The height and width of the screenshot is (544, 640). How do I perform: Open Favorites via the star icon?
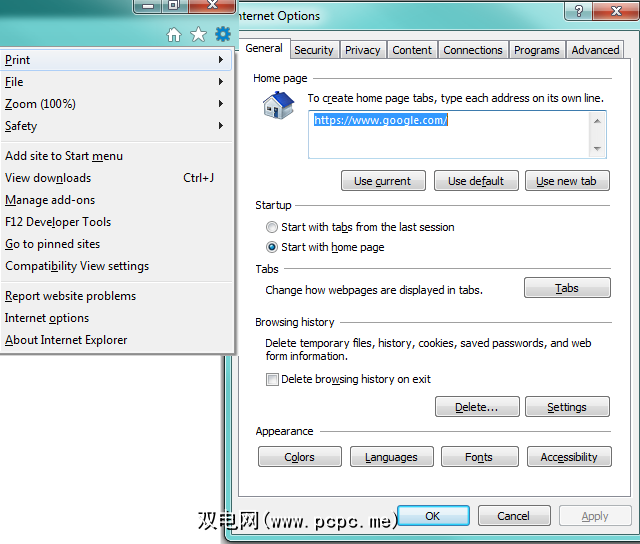(198, 34)
